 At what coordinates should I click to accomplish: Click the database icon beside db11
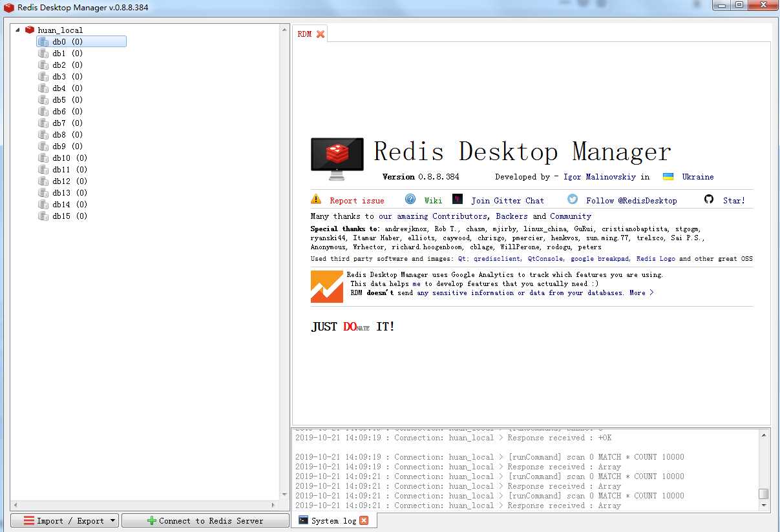(43, 169)
